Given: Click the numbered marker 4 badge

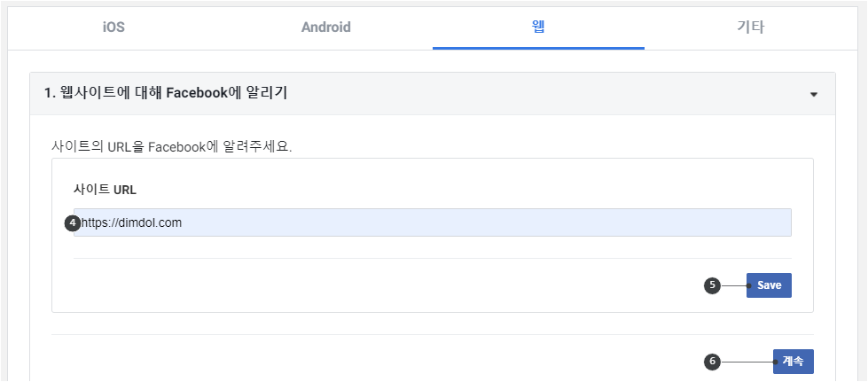Looking at the screenshot, I should [x=73, y=223].
